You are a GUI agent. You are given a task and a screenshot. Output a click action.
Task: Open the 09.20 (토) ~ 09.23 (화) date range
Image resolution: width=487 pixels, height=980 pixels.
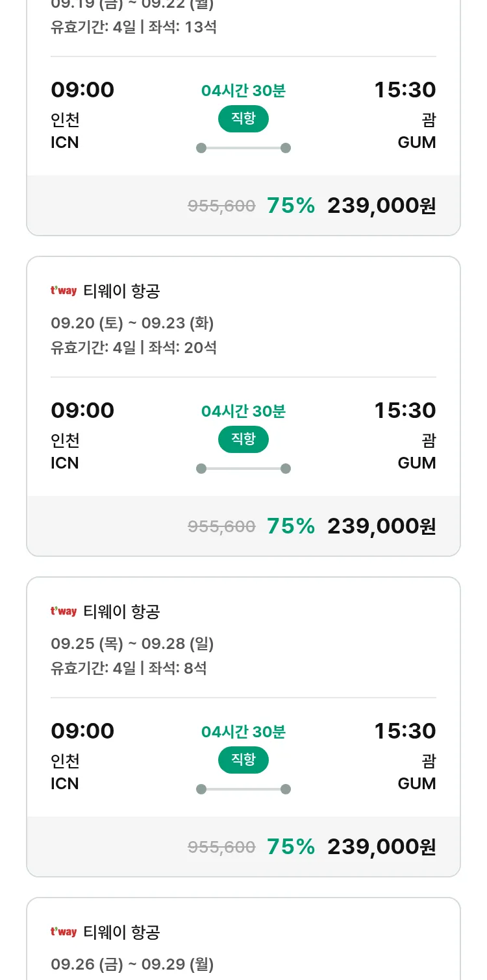tap(132, 323)
